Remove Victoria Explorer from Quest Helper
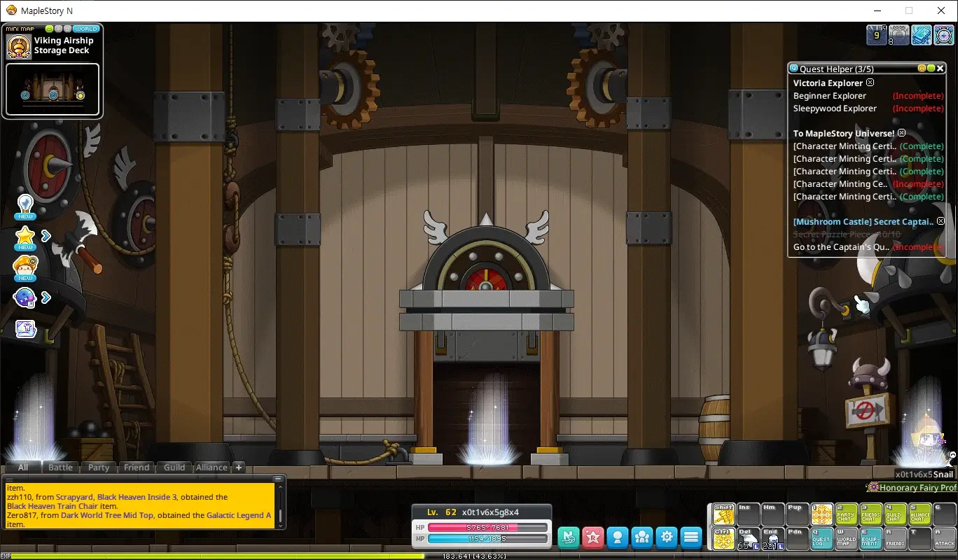 coord(870,83)
